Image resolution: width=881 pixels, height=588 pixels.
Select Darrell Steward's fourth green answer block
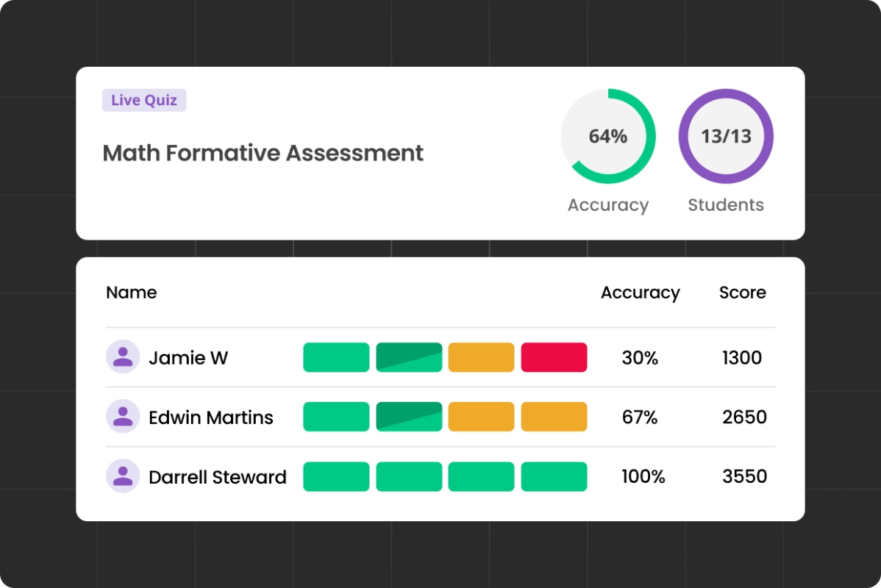click(x=554, y=477)
